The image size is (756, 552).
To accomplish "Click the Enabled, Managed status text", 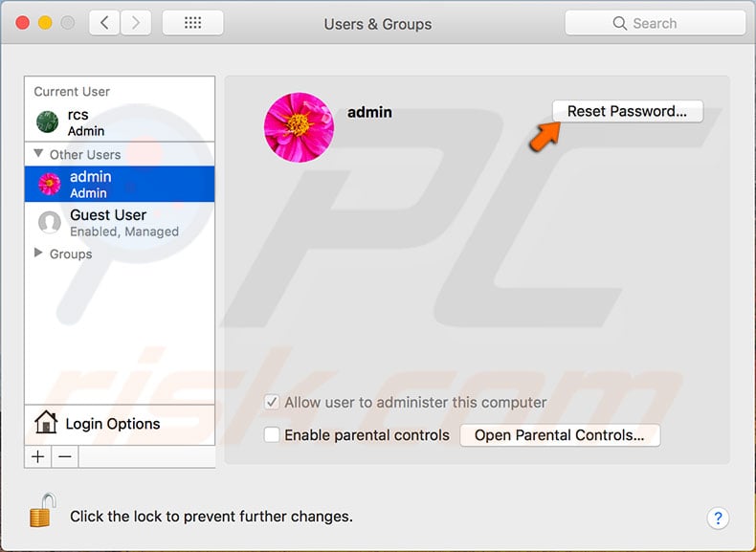I will pos(124,232).
